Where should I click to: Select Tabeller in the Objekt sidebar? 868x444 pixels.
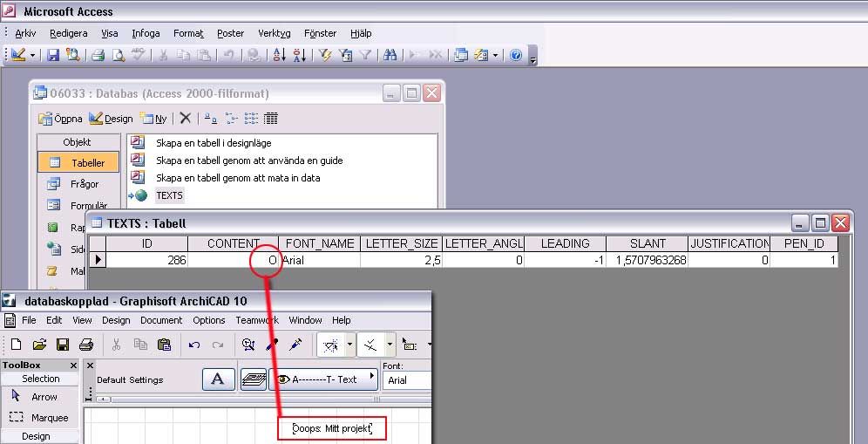coord(78,162)
